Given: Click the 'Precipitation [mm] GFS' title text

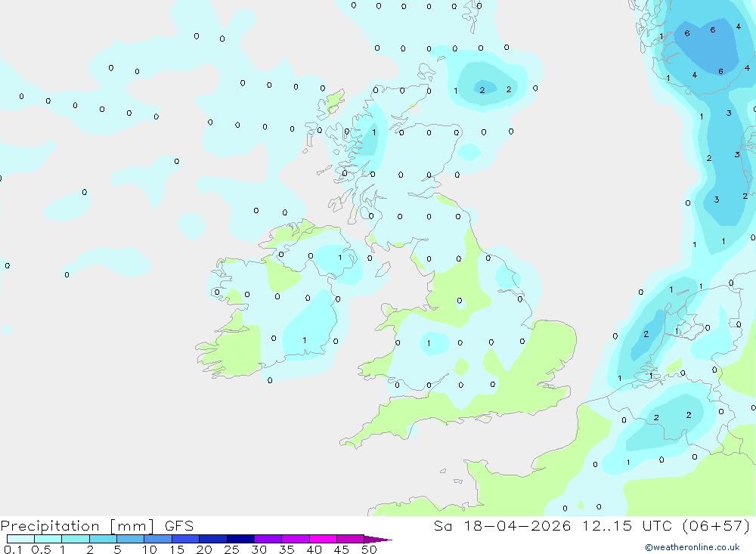Looking at the screenshot, I should 97,525.
